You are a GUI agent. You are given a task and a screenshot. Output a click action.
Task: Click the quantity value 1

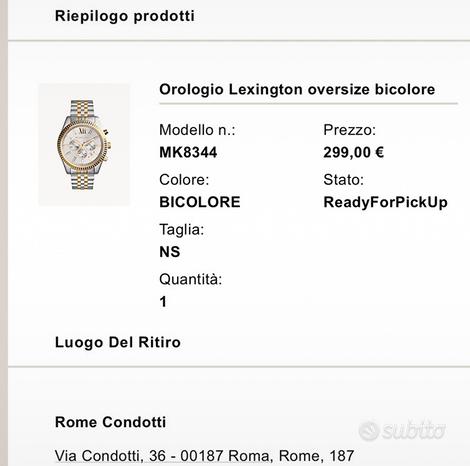click(163, 302)
